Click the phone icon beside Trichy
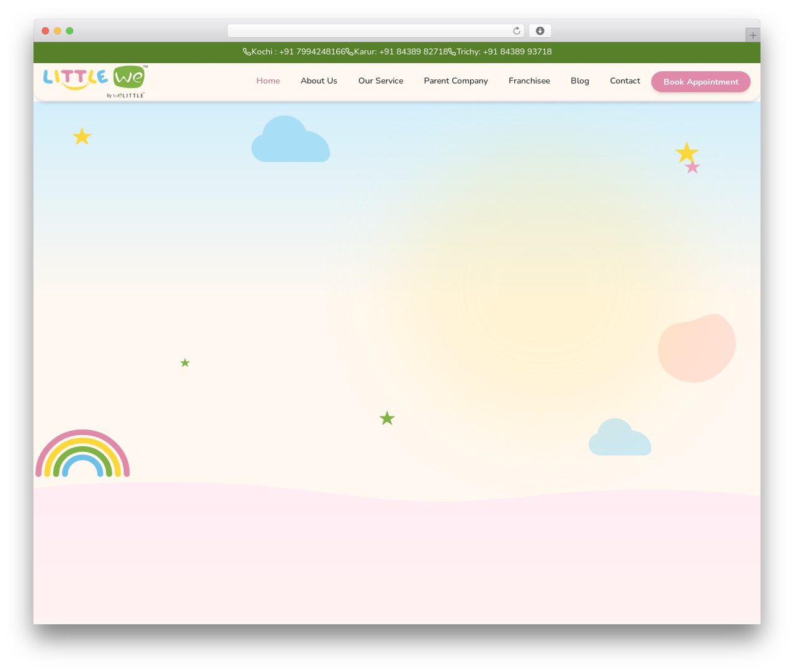Viewport: 794px width, 672px height. point(452,52)
